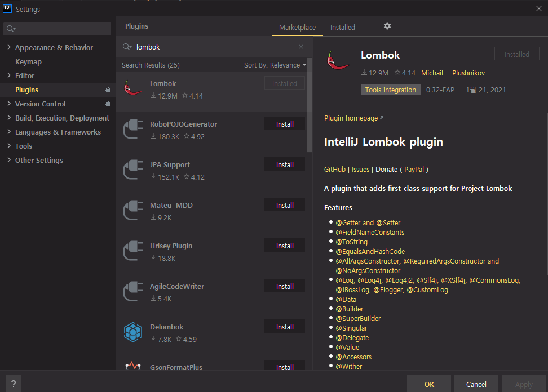
Task: Open the Sort By Relevance dropdown
Action: (x=275, y=65)
